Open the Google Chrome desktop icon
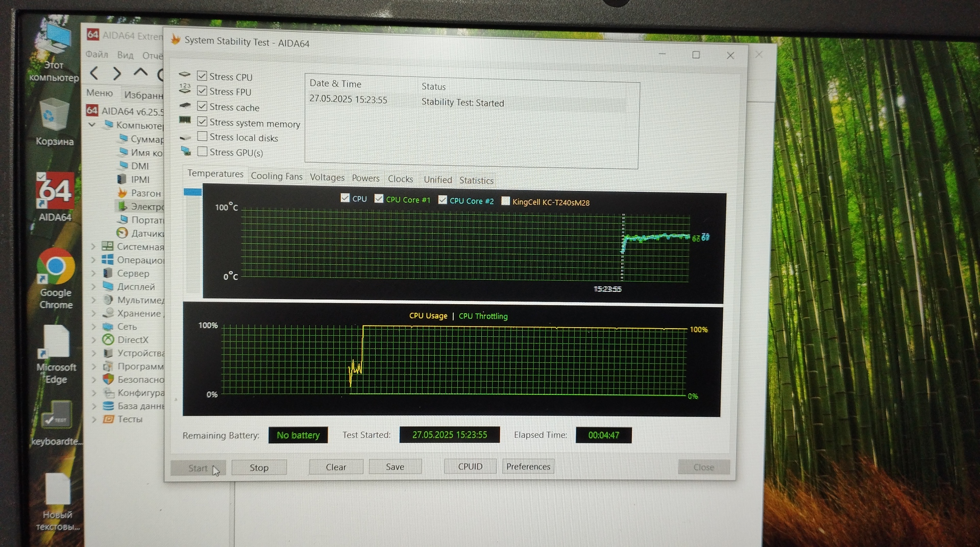This screenshot has height=547, width=980. [x=56, y=267]
